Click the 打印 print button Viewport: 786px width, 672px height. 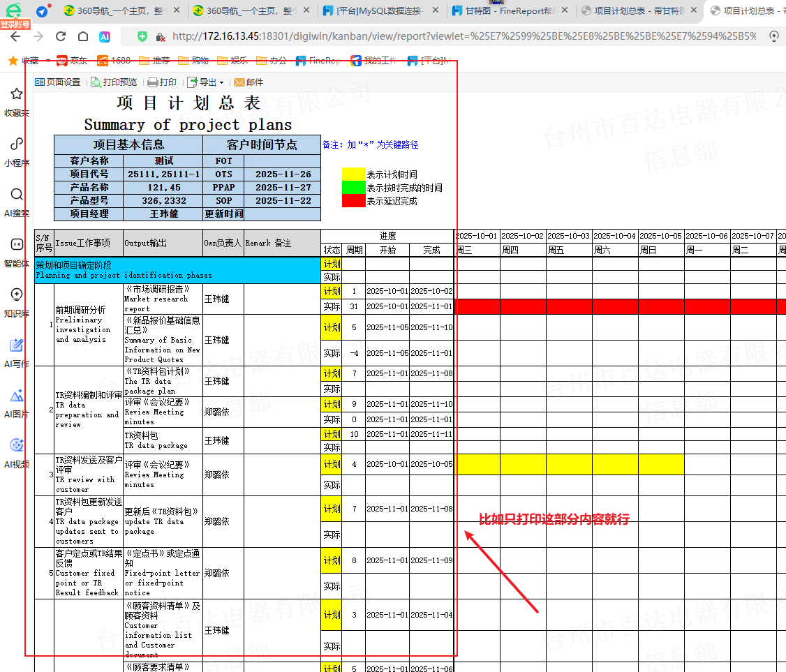click(x=162, y=82)
